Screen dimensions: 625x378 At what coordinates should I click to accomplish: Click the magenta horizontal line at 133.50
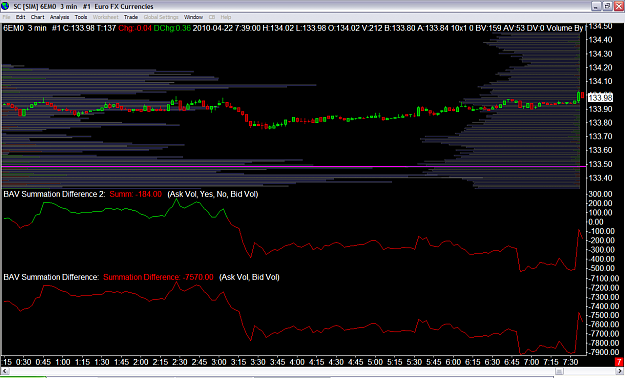click(294, 166)
